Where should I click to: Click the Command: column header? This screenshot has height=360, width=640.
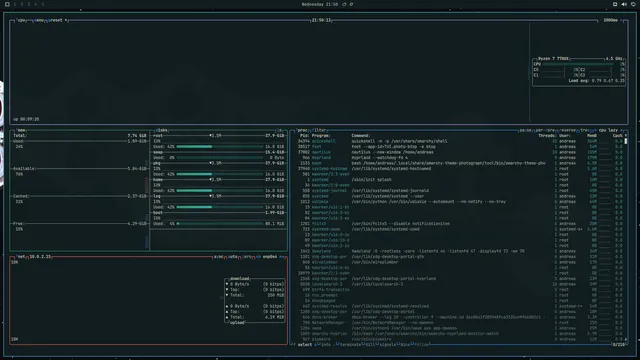point(360,136)
